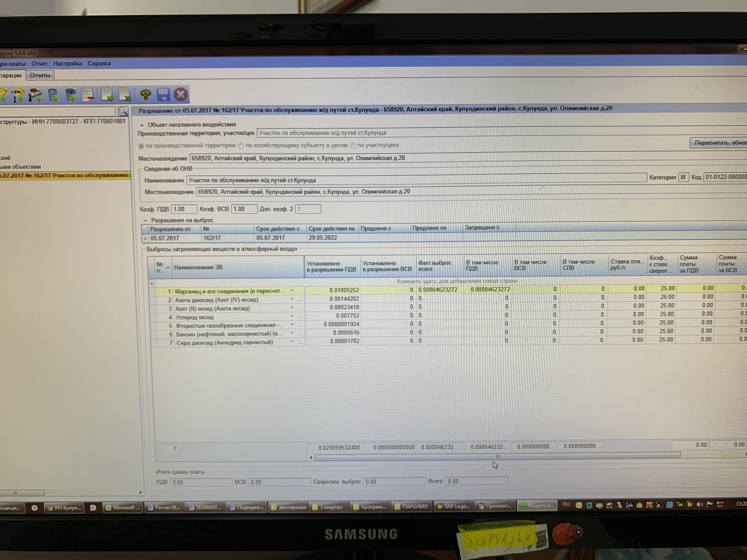Click the 'Пересчитать, обновить' button
Image resolution: width=747 pixels, height=560 pixels.
718,143
